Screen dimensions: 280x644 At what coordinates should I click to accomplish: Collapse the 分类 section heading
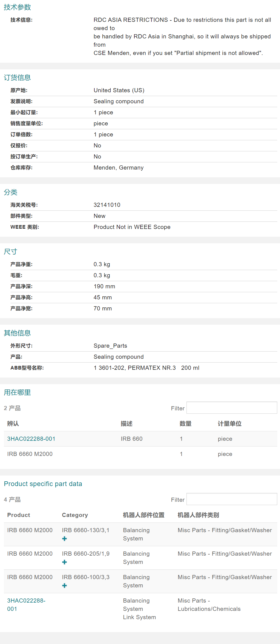coord(11,192)
